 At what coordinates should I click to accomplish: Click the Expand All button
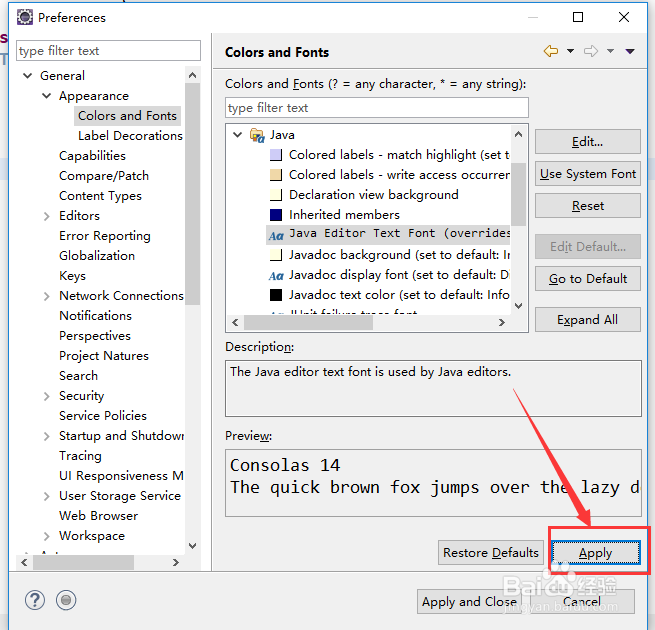pos(587,320)
